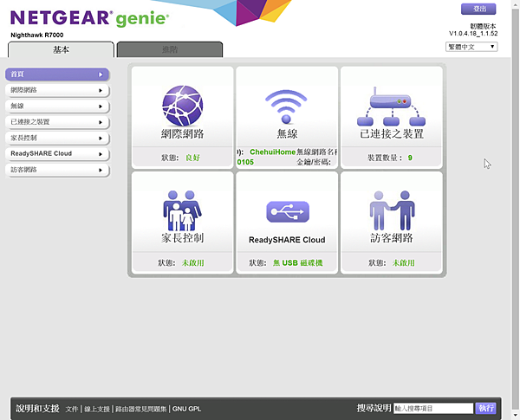Click the page vertical scrollbar
Image resolution: width=520 pixels, height=420 pixels.
[516, 209]
